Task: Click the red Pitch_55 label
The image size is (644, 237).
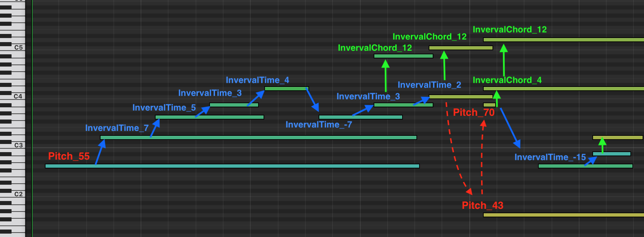Action: click(69, 156)
